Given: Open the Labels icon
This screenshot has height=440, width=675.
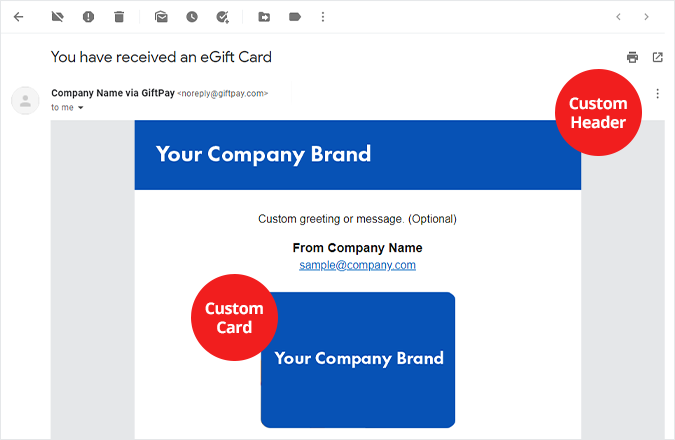Looking at the screenshot, I should click(294, 17).
